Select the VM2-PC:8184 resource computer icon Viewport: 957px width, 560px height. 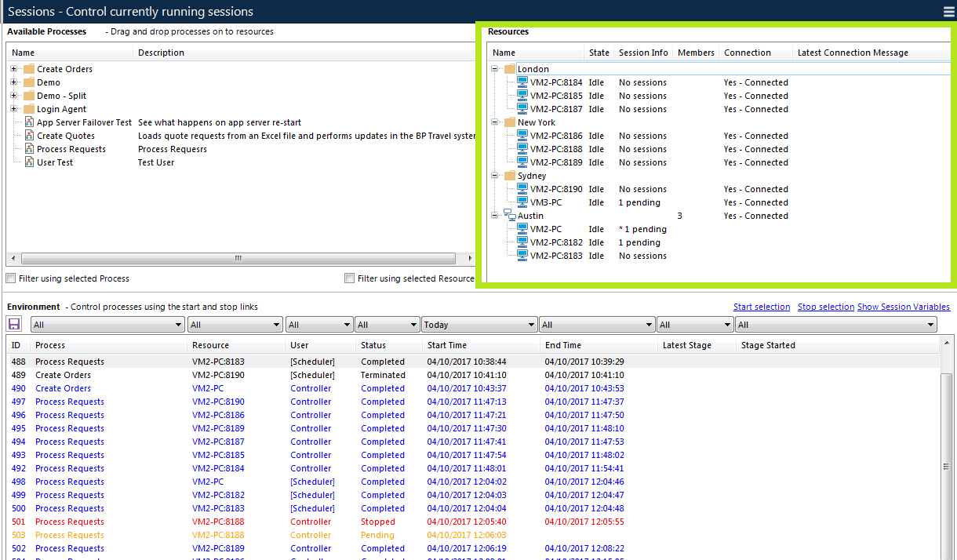point(522,82)
